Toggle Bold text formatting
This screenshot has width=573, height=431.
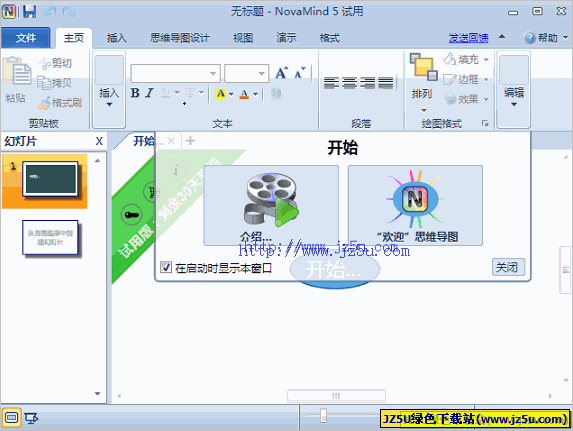click(135, 93)
